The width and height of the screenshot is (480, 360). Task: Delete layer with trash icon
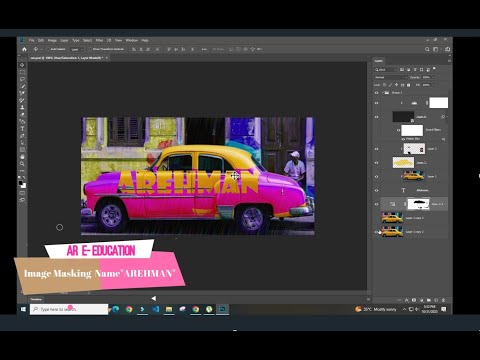[x=443, y=300]
